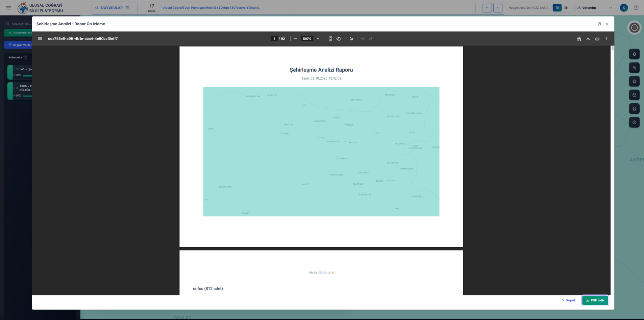Show previous announcement with up chevron
This screenshot has width=644, height=320.
(x=498, y=8)
